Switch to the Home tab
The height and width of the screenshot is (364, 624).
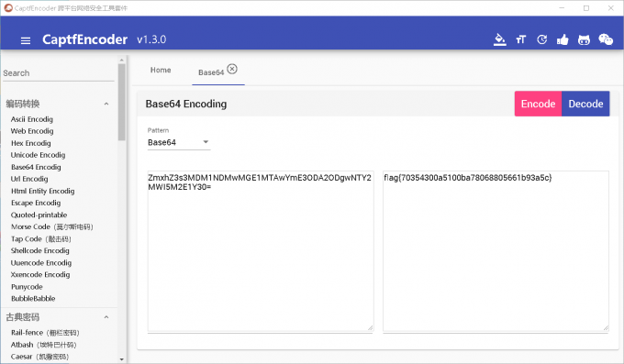[x=161, y=70]
